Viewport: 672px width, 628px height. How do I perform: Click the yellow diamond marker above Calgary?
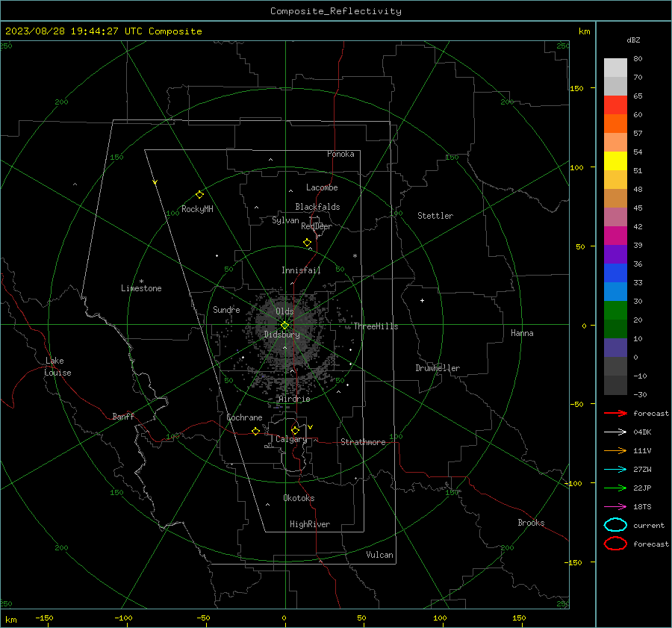(x=295, y=430)
